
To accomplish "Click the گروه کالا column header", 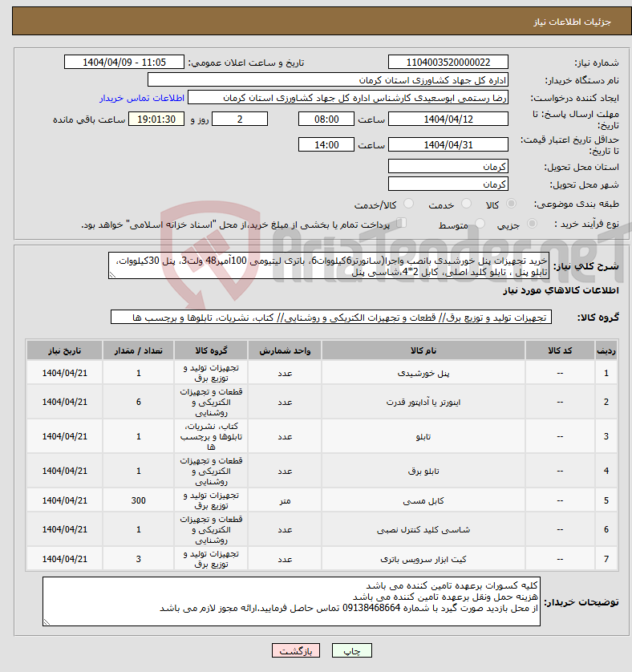I will click(211, 350).
